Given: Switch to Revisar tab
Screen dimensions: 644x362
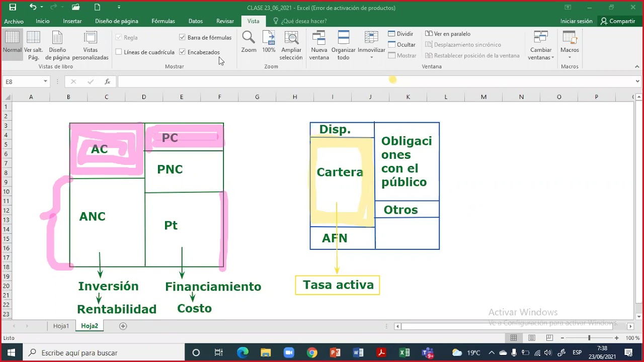Looking at the screenshot, I should 225,21.
